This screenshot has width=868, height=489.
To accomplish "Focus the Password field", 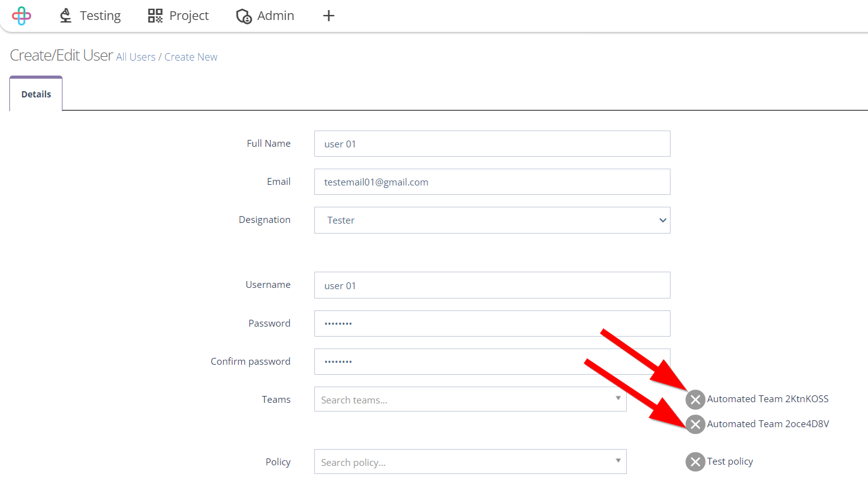I will click(492, 324).
